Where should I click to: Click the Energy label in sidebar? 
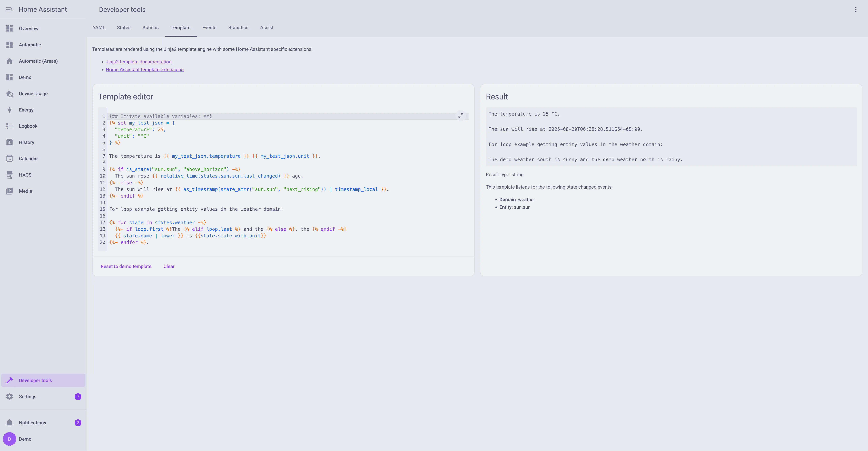[x=26, y=110]
